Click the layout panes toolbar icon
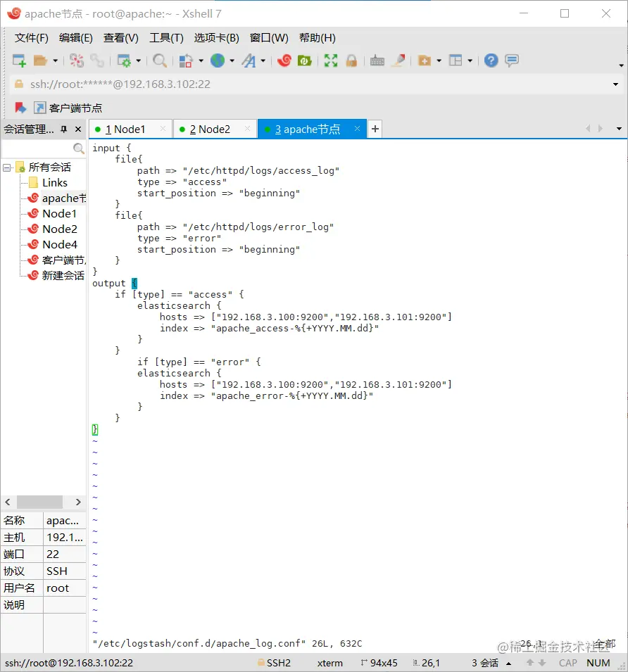The height and width of the screenshot is (672, 628). tap(456, 61)
